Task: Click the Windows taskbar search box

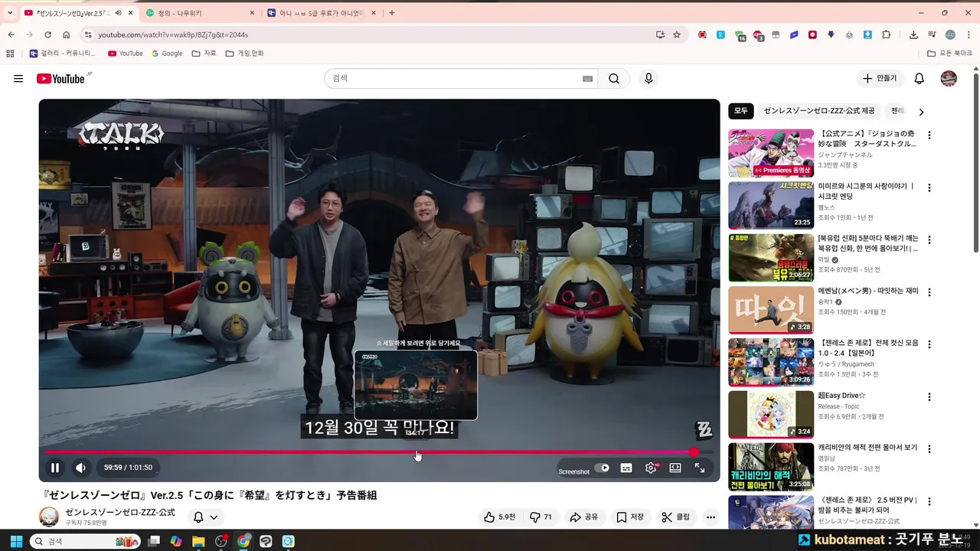Action: (84, 541)
